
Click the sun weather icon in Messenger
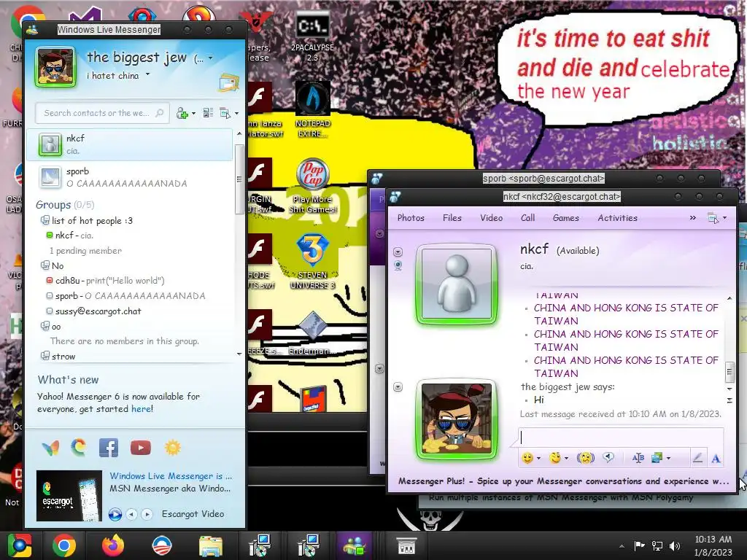[172, 448]
